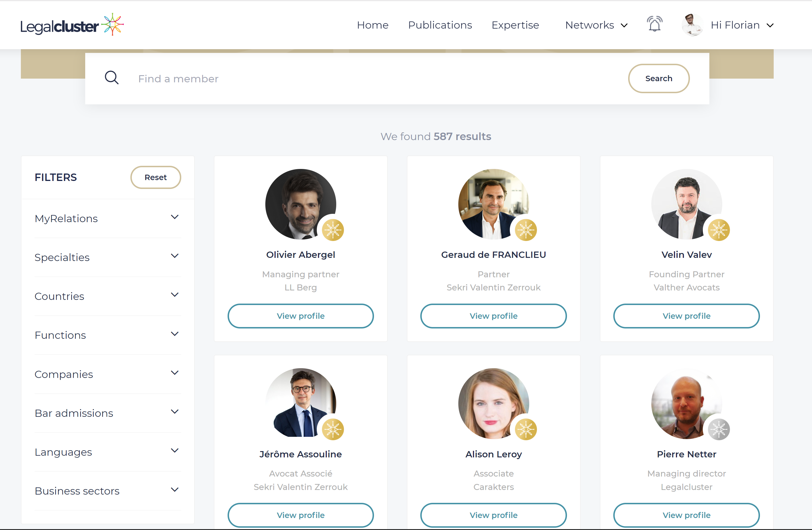This screenshot has width=812, height=530.
Task: Open Jérôme Assouline's profile photo
Action: point(300,403)
